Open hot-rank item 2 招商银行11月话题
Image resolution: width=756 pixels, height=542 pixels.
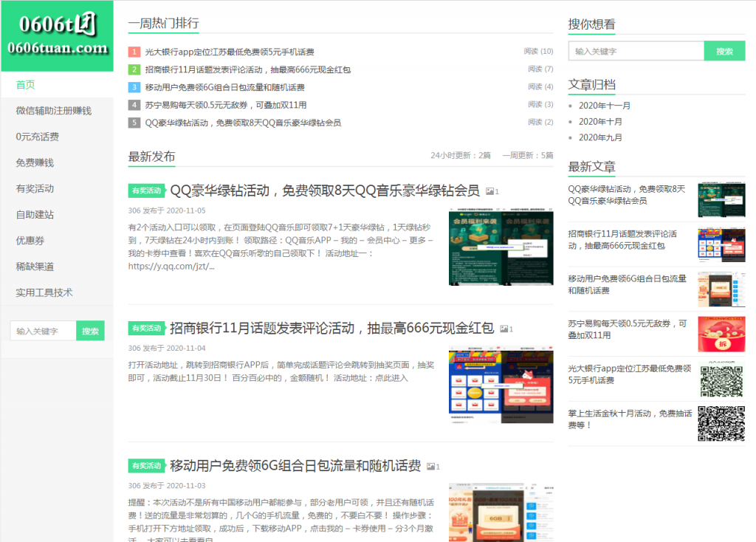coord(248,70)
